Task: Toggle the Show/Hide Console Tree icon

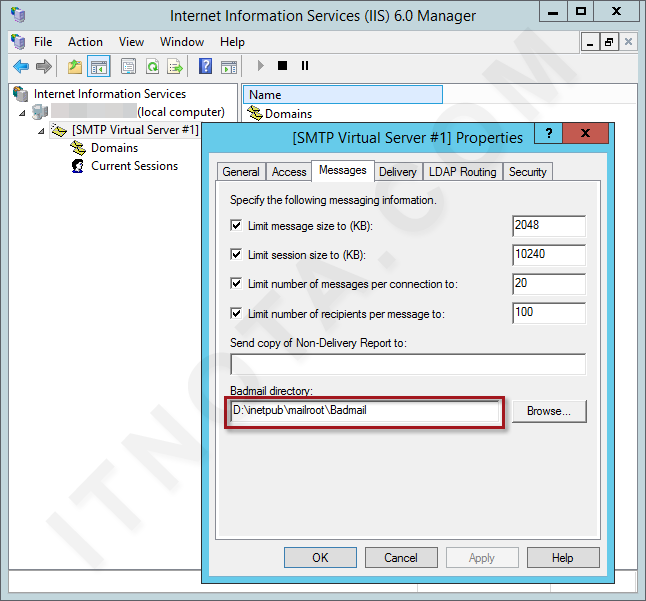Action: [99, 66]
